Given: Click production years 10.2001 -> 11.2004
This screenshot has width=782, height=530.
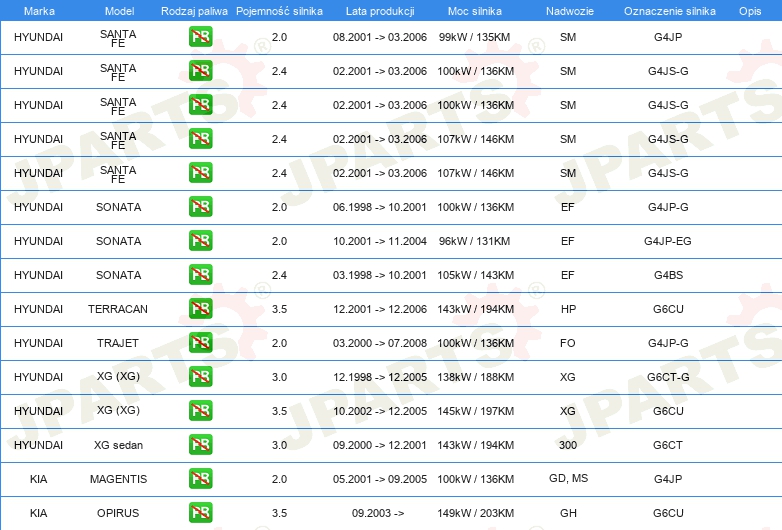Looking at the screenshot, I should (x=380, y=241).
